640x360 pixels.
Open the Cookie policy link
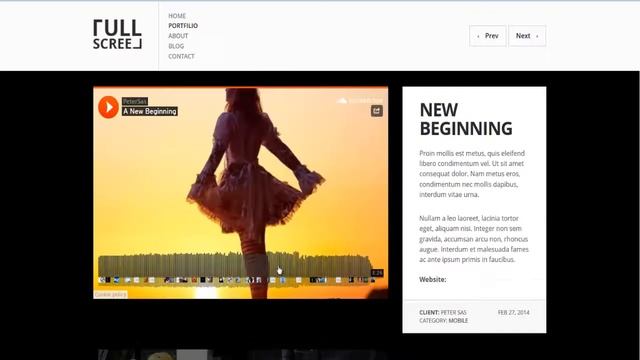(x=111, y=294)
